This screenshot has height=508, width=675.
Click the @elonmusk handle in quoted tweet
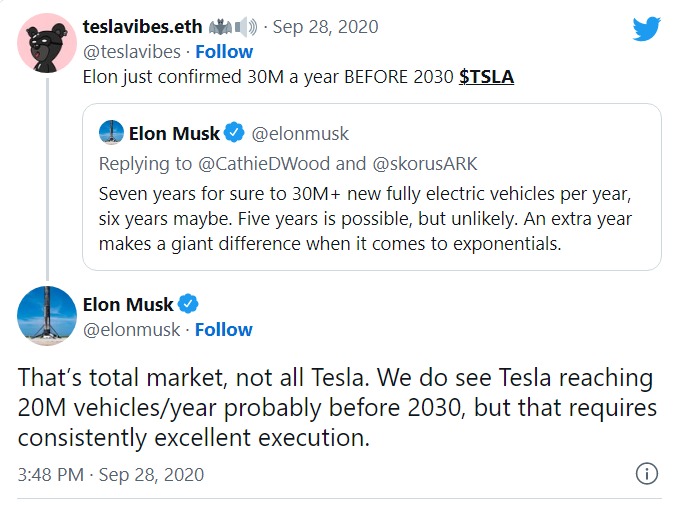point(300,133)
